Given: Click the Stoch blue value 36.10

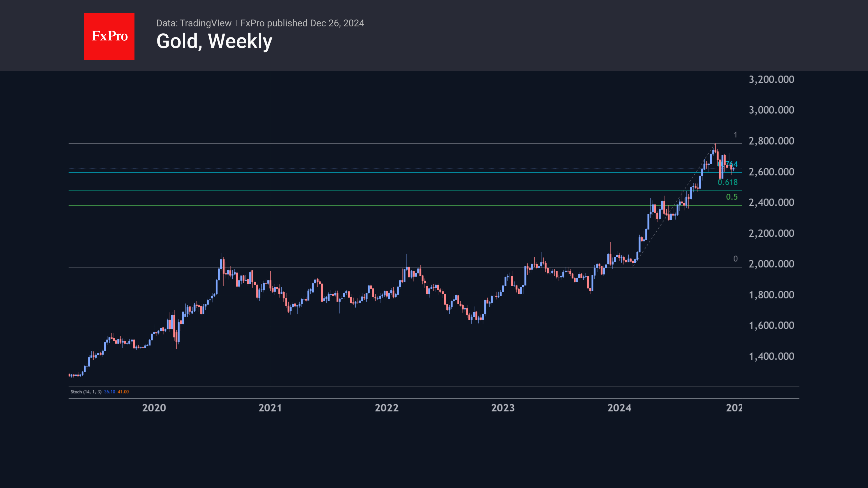Looking at the screenshot, I should [x=109, y=392].
